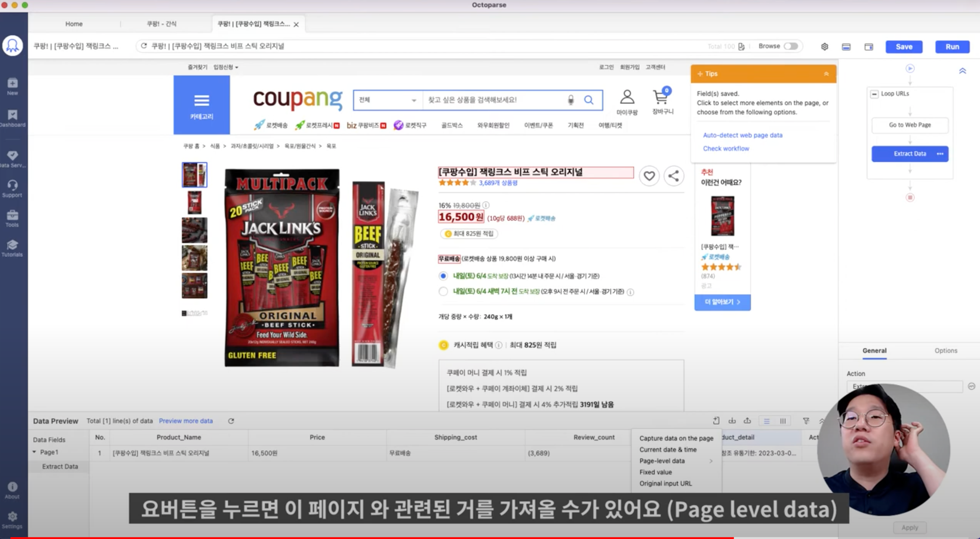Screen dimensions: 980x539
Task: Click share icon on product
Action: 673,176
